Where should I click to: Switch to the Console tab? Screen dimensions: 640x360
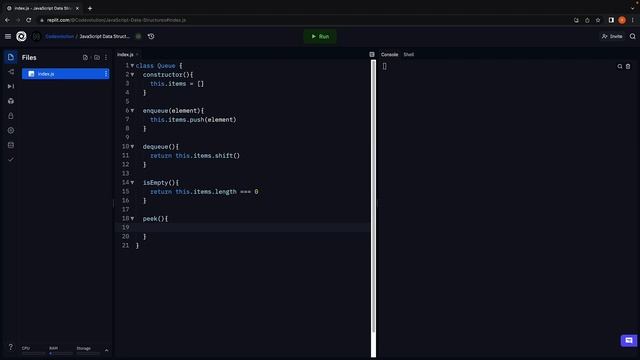tap(389, 54)
